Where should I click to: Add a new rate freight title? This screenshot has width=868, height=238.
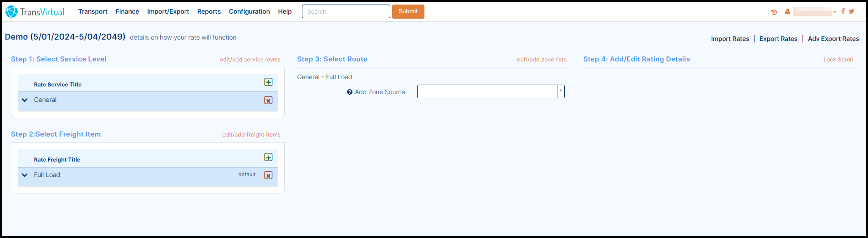click(x=268, y=157)
